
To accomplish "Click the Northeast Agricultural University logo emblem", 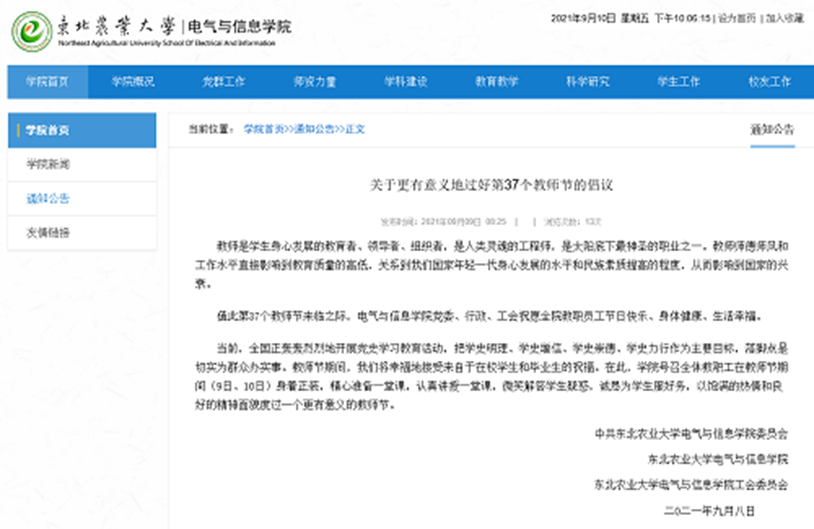I will coord(33,31).
